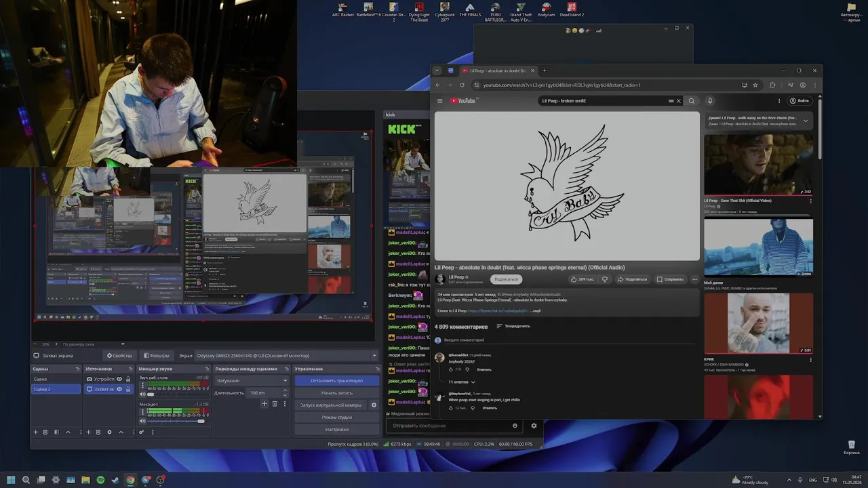Click Запуск виртуальной камеры button

pyautogui.click(x=331, y=405)
